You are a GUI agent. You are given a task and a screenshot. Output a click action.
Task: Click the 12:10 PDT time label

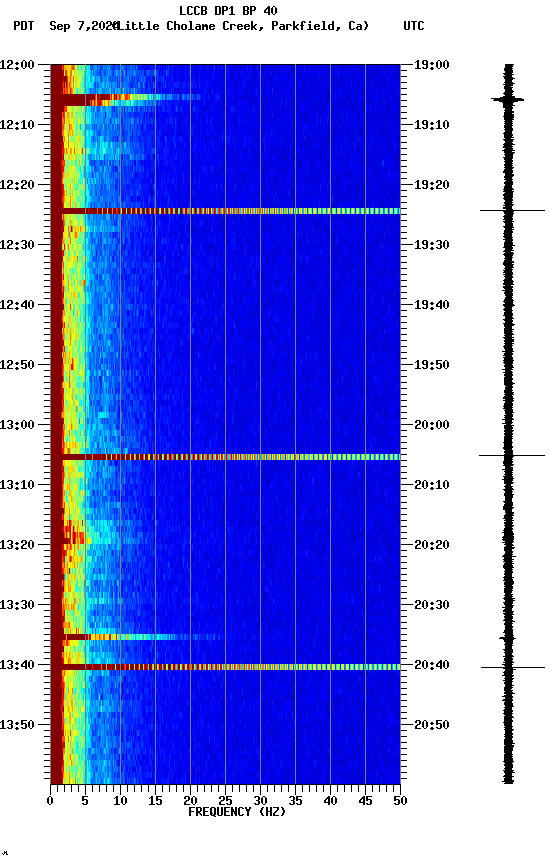click(x=17, y=125)
